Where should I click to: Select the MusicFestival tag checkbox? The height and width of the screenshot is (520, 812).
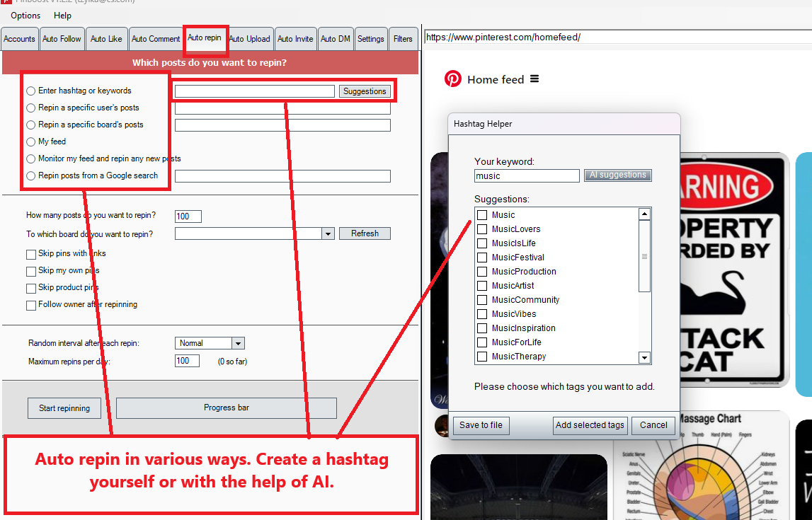click(x=482, y=257)
